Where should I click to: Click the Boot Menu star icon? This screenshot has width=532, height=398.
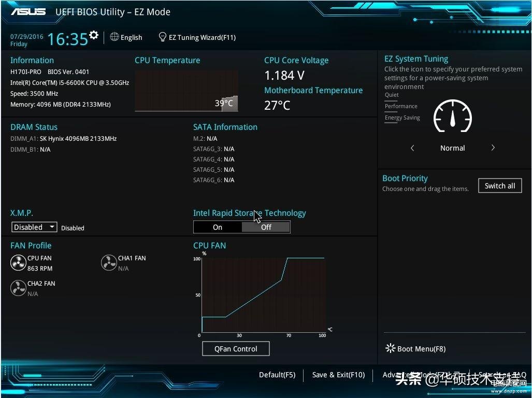tap(390, 348)
